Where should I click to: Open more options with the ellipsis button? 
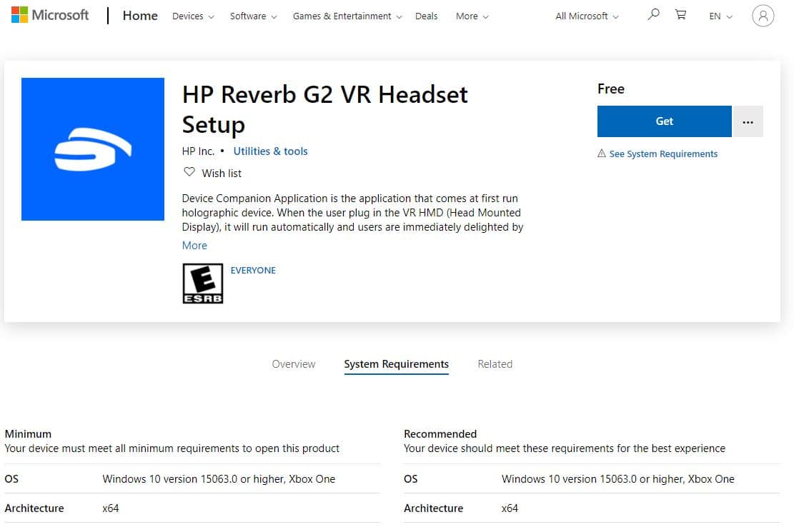click(748, 121)
